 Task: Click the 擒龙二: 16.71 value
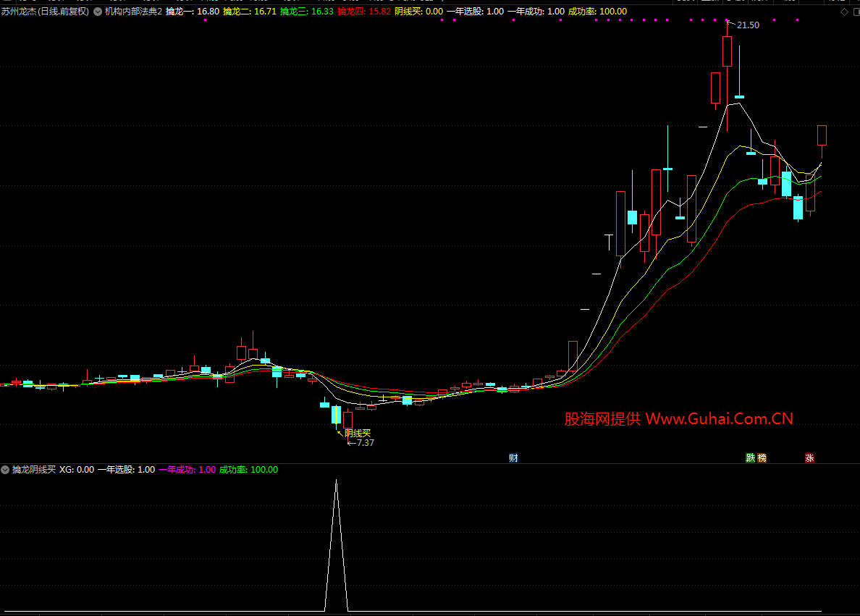tap(250, 12)
